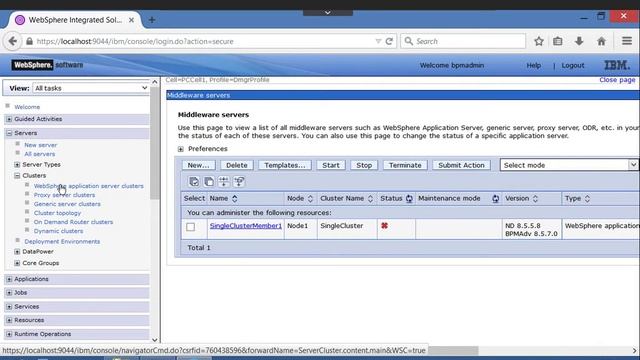Close the WebSphere Integrated Solutions tab

click(131, 20)
